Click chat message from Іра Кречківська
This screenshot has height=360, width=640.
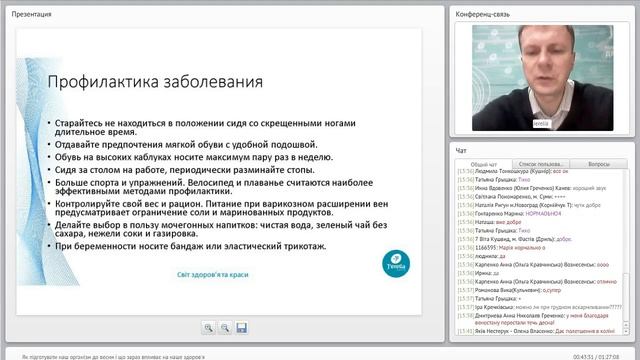click(x=540, y=307)
